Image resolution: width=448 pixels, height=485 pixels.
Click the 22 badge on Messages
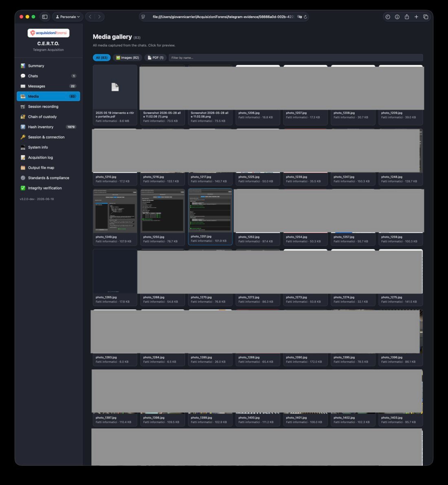[x=72, y=86]
